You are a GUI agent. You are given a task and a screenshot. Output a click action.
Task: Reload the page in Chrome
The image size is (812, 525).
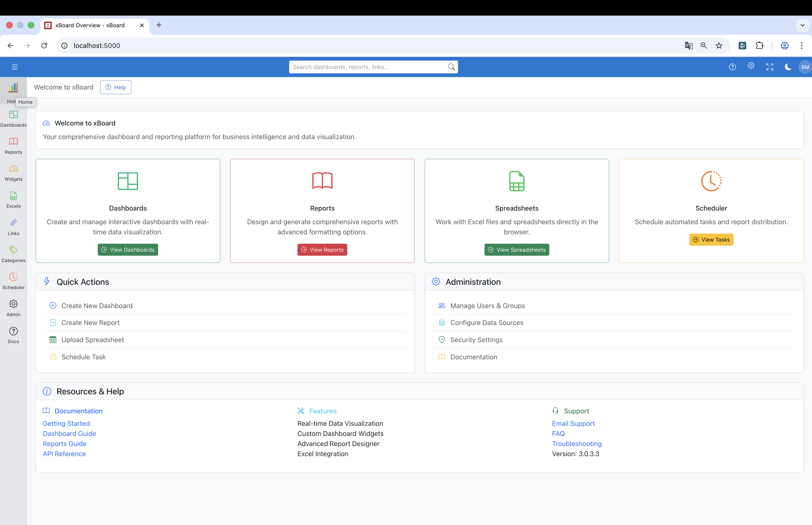(44, 46)
